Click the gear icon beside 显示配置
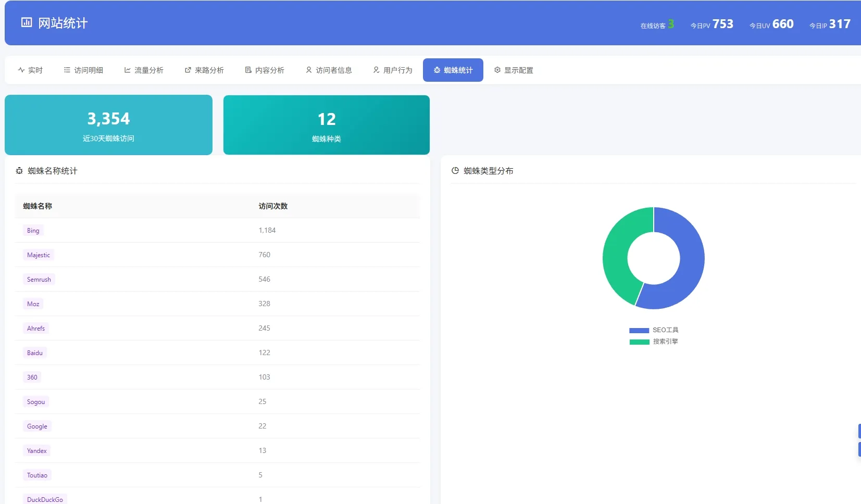 [497, 70]
